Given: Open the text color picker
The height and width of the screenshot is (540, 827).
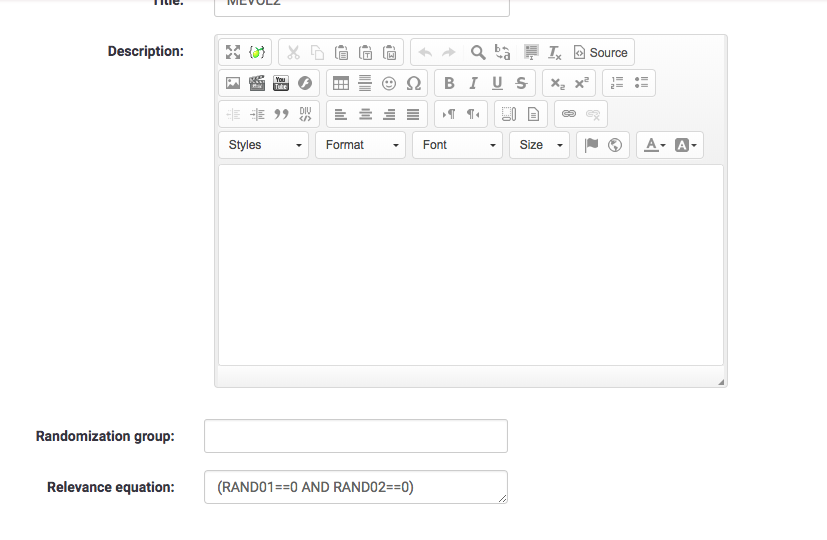Looking at the screenshot, I should [x=655, y=145].
